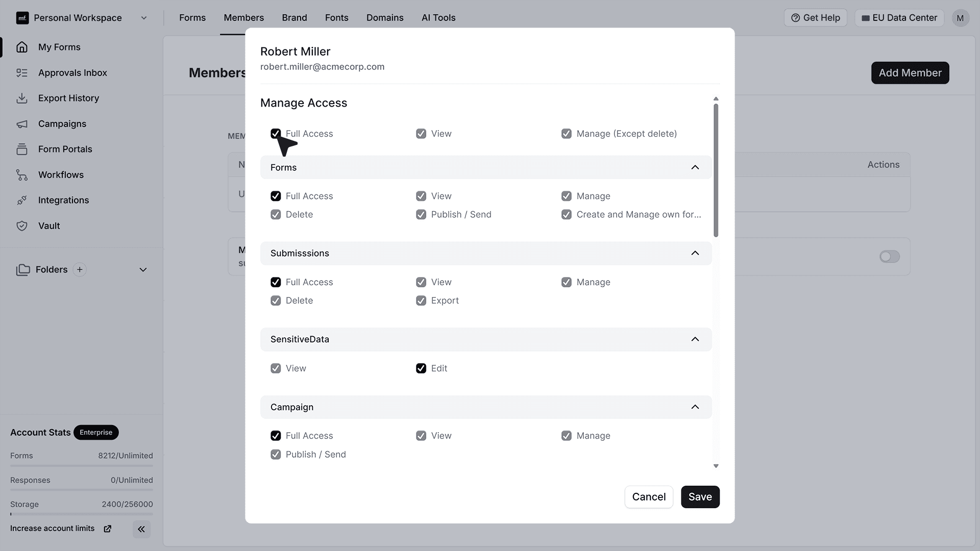
Task: Click the dialog vertical scrollbar thumb
Action: pyautogui.click(x=716, y=170)
